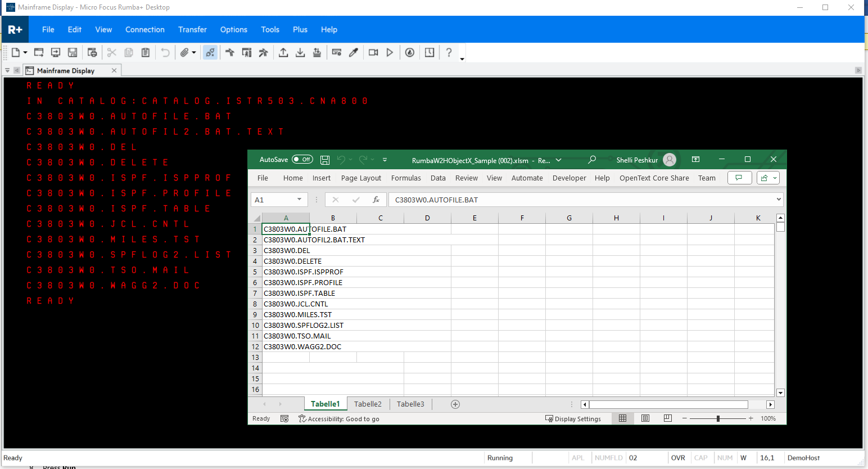868x469 pixels.
Task: Click the Print icon in Rumba toolbar
Action: point(92,52)
